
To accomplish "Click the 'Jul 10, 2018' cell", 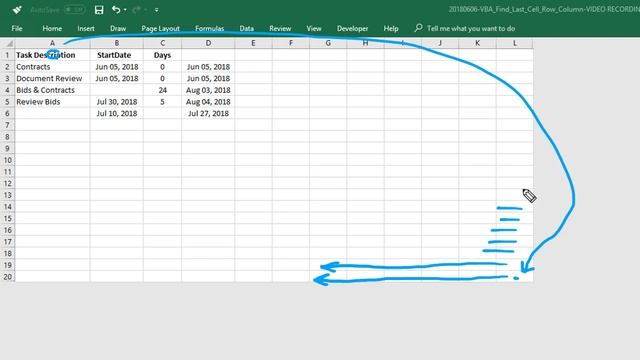I will click(116, 113).
